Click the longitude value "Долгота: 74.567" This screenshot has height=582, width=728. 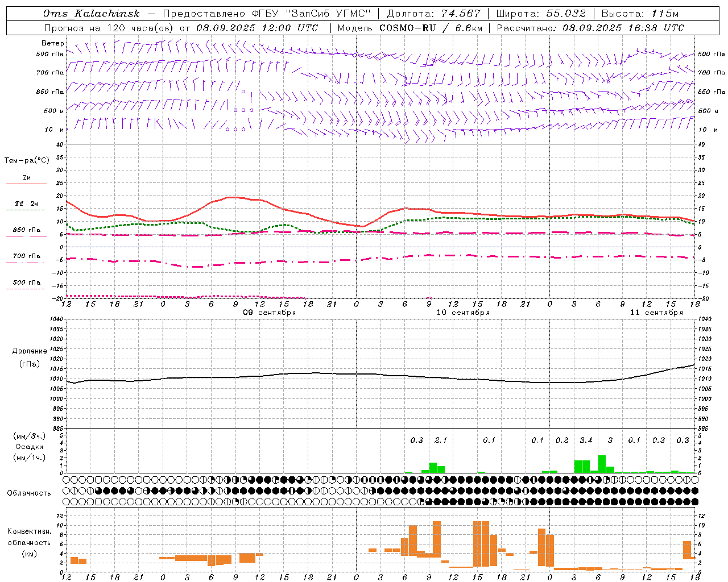pos(433,14)
